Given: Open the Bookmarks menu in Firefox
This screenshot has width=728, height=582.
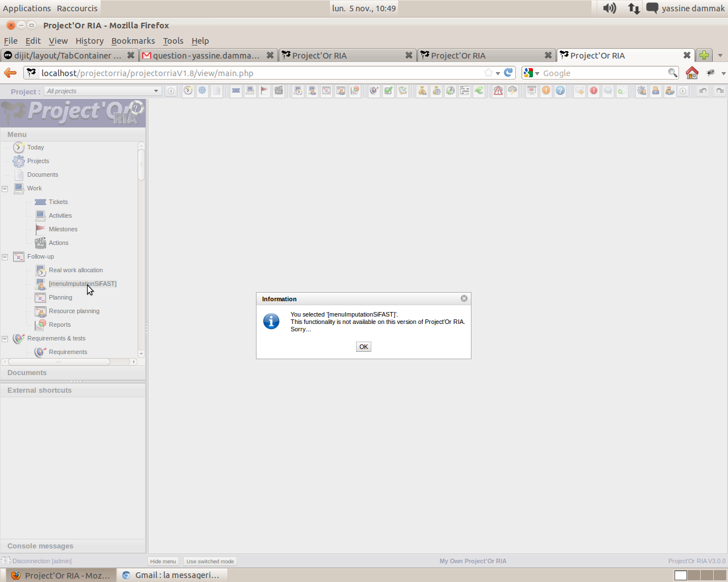Looking at the screenshot, I should pos(133,41).
